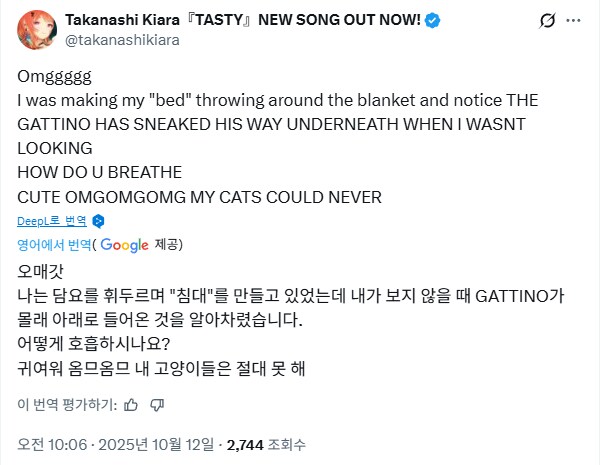Rate the translation with thumbs down
The image size is (600, 465).
156,405
